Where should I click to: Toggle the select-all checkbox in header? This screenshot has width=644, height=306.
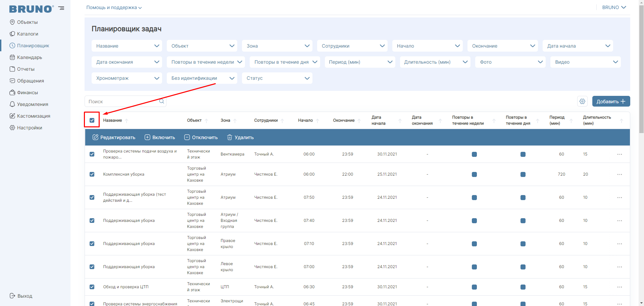[92, 120]
